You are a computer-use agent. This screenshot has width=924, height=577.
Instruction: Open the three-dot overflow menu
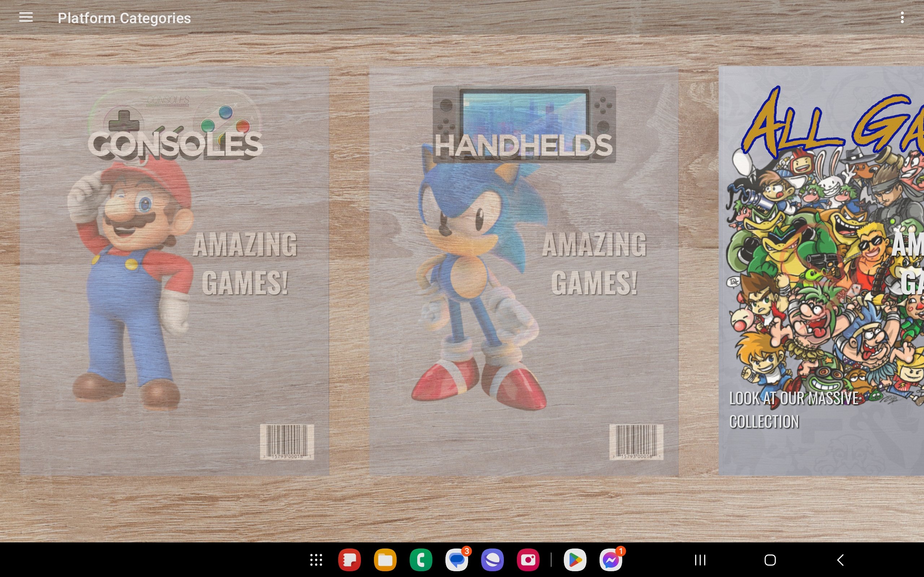point(902,18)
